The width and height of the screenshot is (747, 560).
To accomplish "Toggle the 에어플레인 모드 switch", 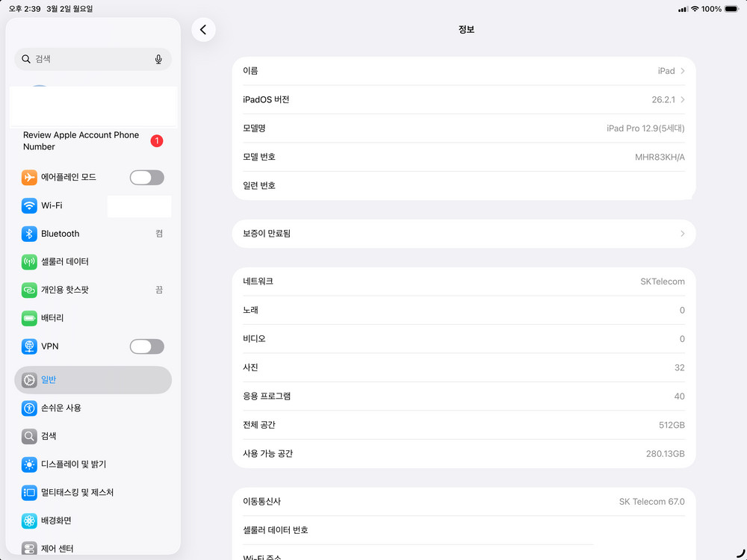I will click(146, 178).
